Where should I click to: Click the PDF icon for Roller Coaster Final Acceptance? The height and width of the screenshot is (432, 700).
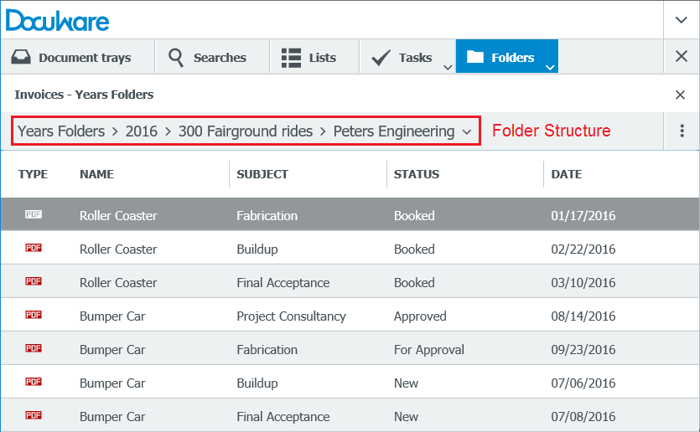tap(33, 283)
